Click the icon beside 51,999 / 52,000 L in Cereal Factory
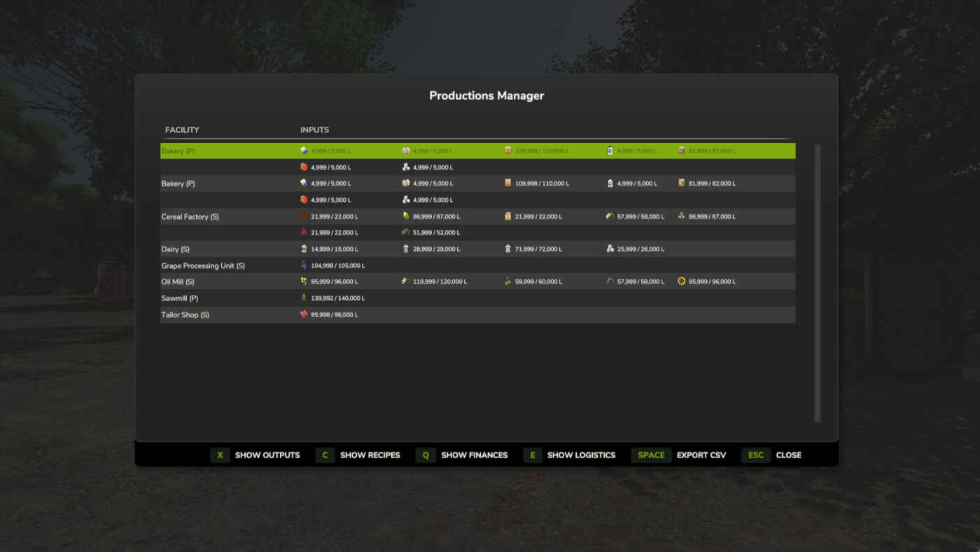The width and height of the screenshot is (980, 552). (x=405, y=233)
